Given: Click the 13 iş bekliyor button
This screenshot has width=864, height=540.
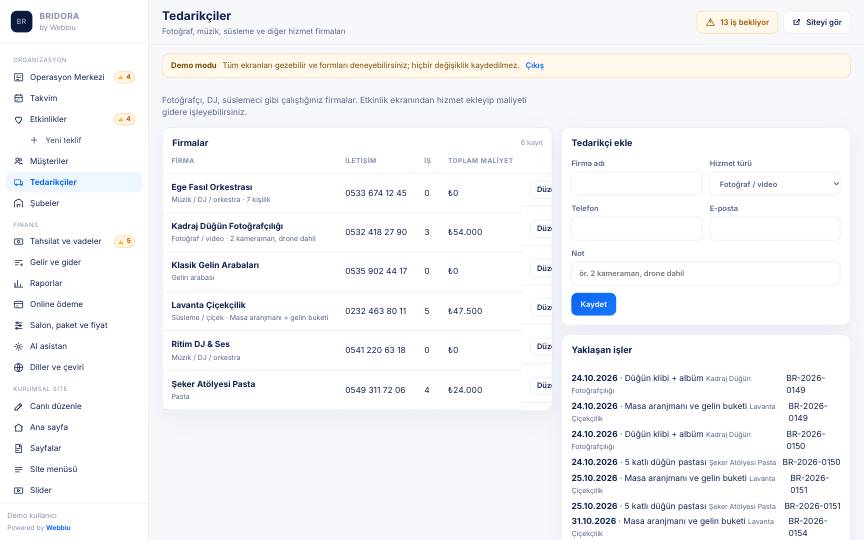Looking at the screenshot, I should click(x=737, y=22).
